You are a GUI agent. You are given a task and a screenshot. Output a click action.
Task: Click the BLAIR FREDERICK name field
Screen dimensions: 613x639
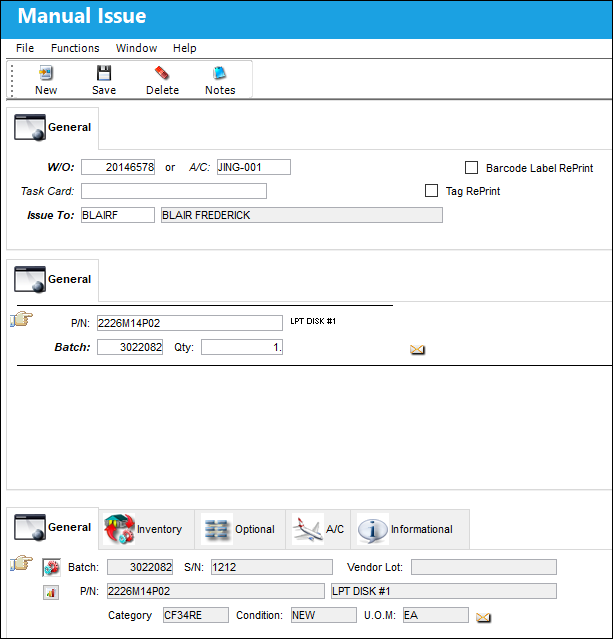(x=302, y=215)
